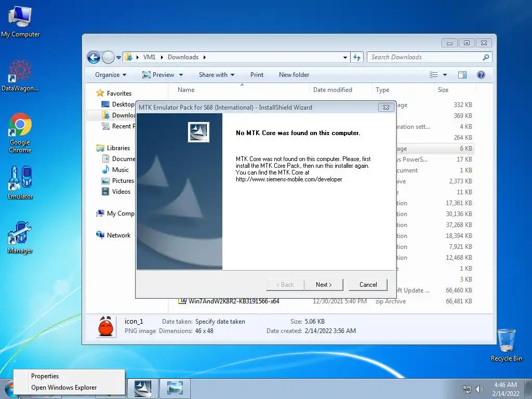Select Win7AndW2K8R2-KB3191566-x64 file

[x=234, y=301]
